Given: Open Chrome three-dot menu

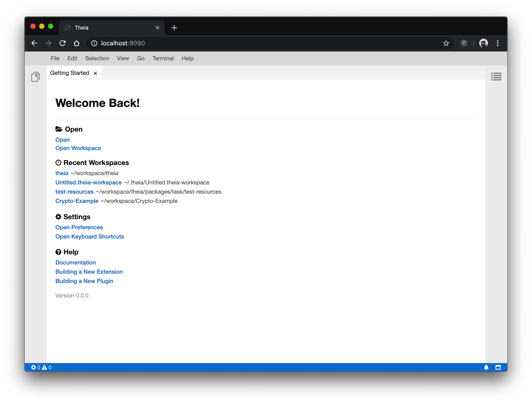Looking at the screenshot, I should coord(498,43).
